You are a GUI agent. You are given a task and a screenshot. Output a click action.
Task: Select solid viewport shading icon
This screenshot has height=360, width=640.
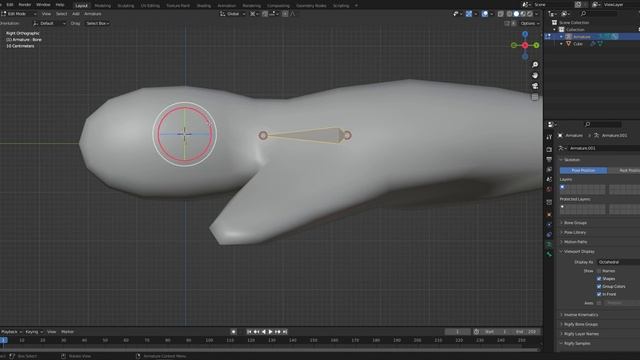(x=516, y=14)
